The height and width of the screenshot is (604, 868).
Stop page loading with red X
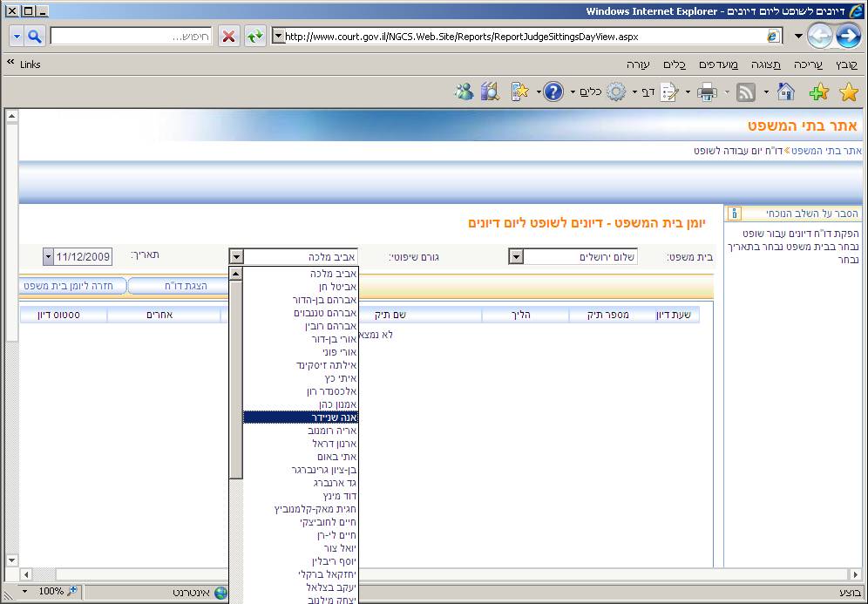[x=228, y=37]
